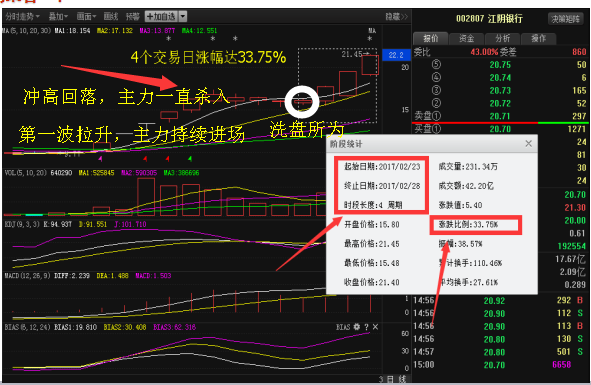Click the 委比 43.00% value
This screenshot has width=591, height=385.
click(484, 52)
